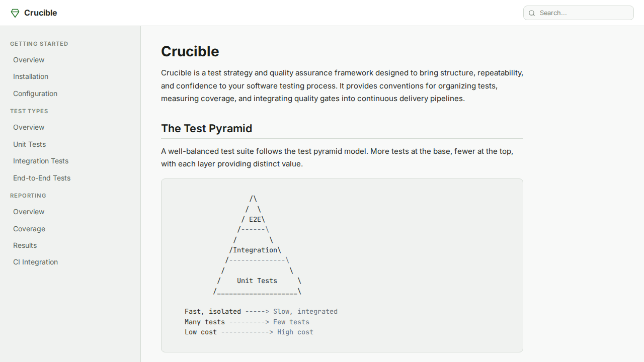This screenshot has width=644, height=362.
Task: Open Overview under Test Types
Action: (29, 127)
